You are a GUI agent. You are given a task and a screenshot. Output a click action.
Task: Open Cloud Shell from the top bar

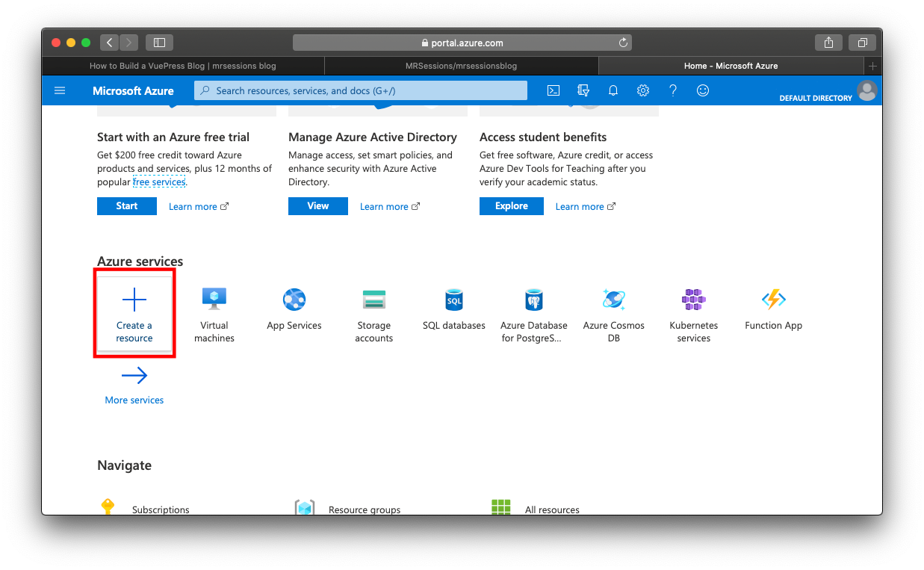point(554,90)
